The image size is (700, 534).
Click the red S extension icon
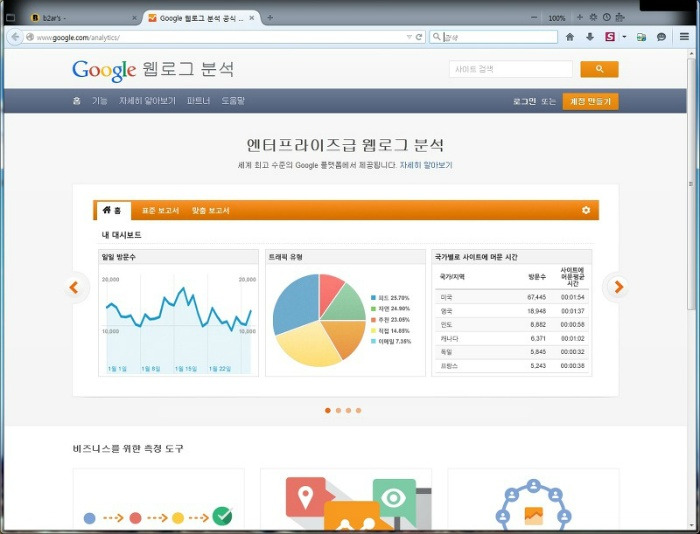[x=610, y=37]
